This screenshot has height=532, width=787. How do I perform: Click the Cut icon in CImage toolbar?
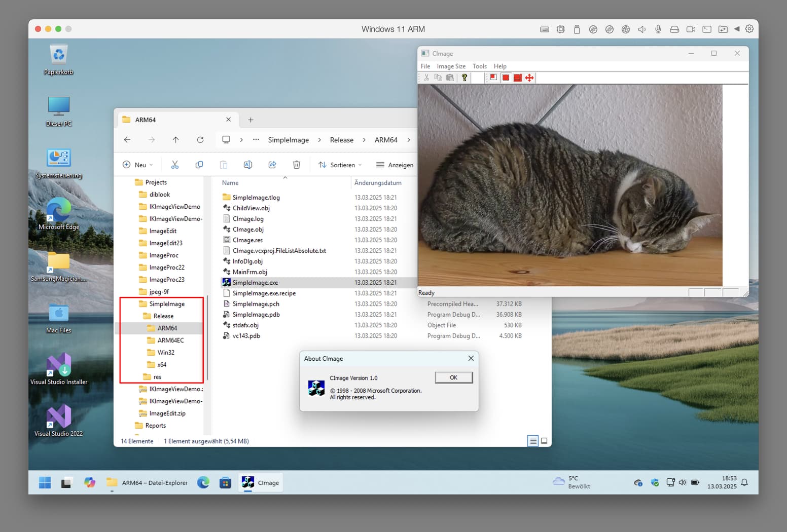(x=426, y=78)
